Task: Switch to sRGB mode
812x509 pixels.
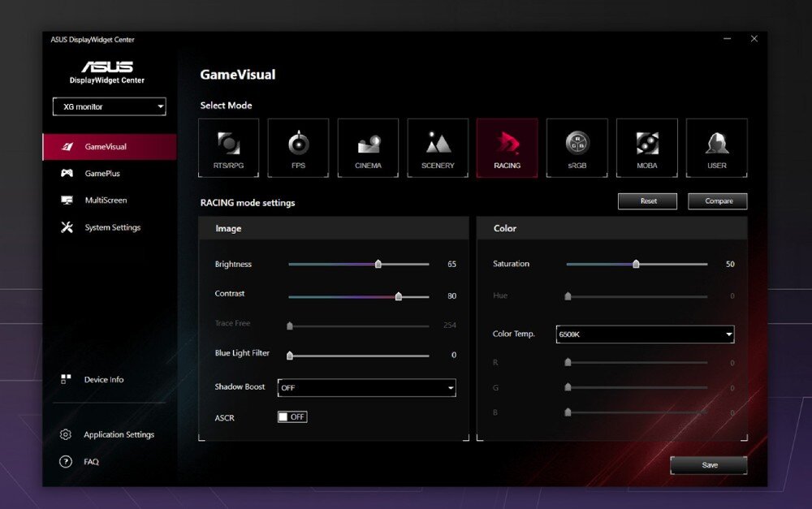Action: click(577, 148)
